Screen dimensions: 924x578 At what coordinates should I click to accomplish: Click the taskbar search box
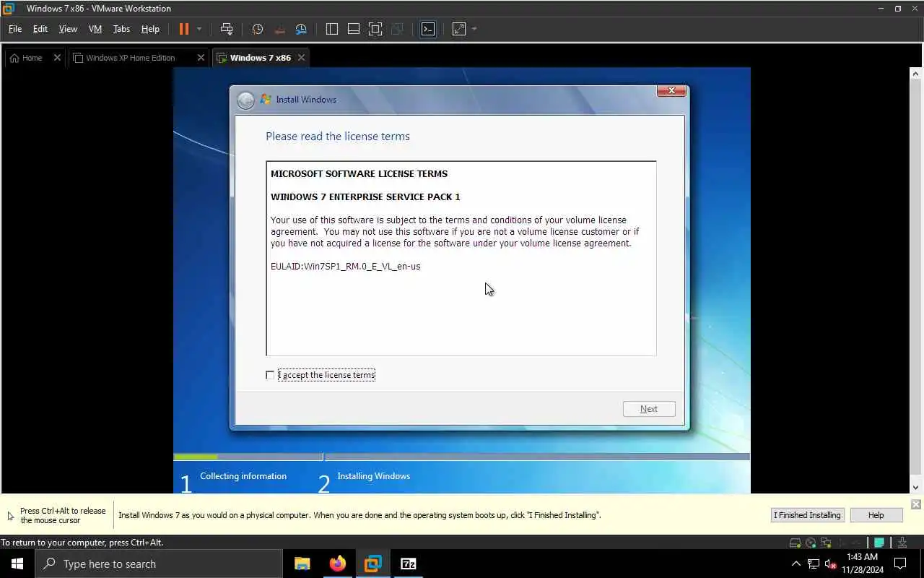pyautogui.click(x=159, y=564)
